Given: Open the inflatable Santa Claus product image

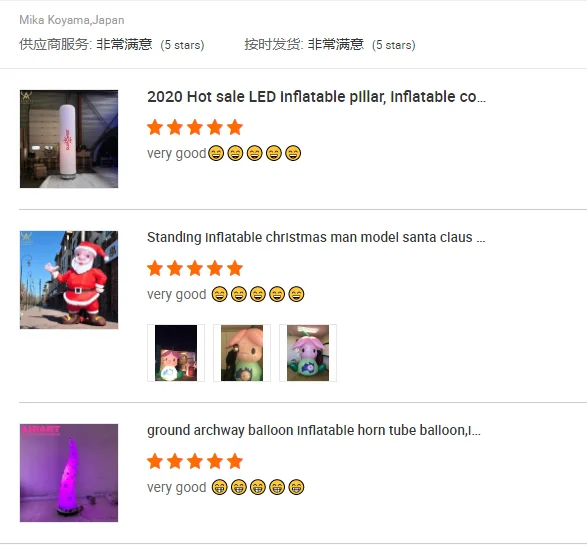Looking at the screenshot, I should 69,280.
